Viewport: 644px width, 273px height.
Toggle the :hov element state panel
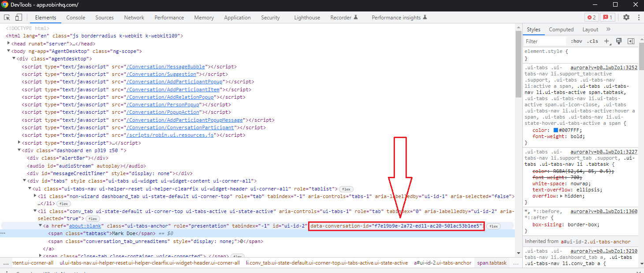point(576,41)
